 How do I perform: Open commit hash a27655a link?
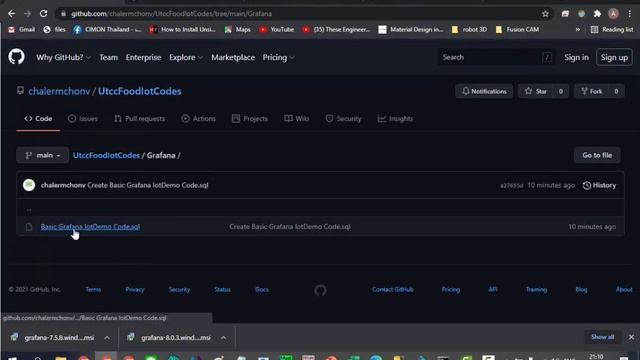point(511,185)
